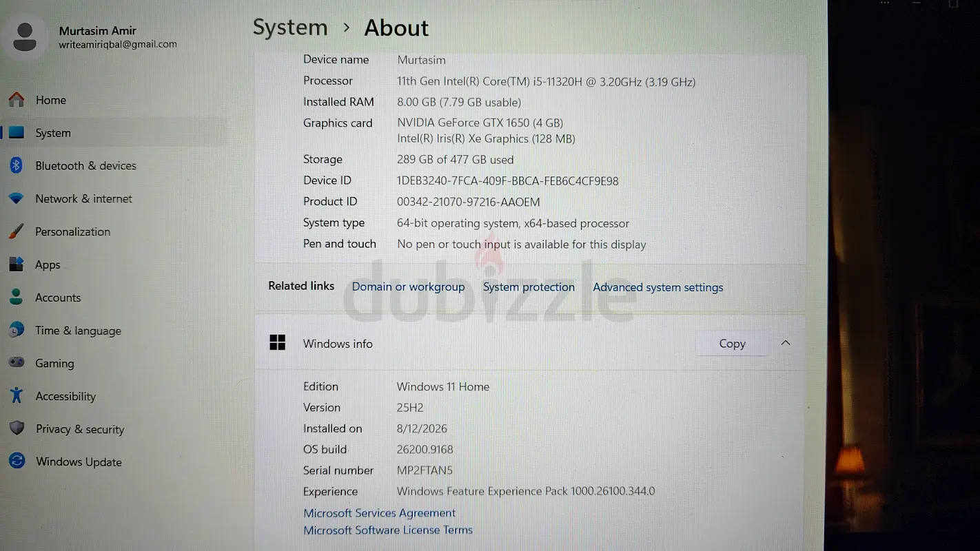Click the Network wifi icon in sidebar
This screenshot has width=980, height=551.
[17, 198]
